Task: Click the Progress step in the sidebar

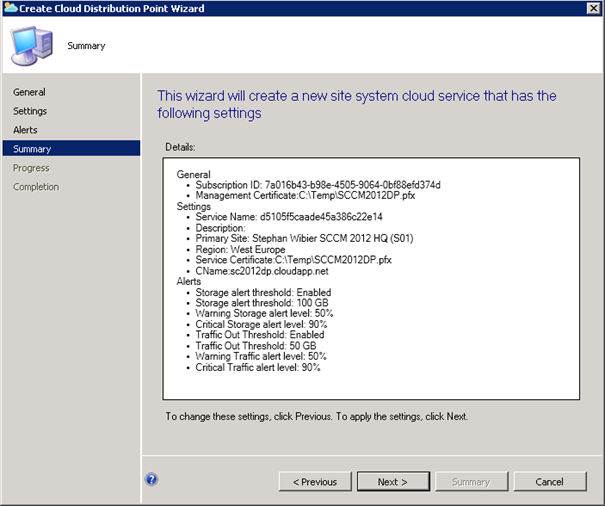Action: 31,168
